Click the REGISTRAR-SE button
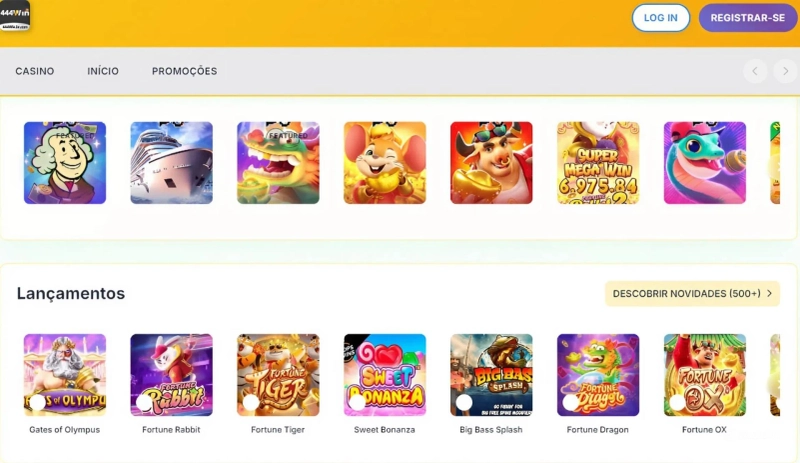This screenshot has width=800, height=463. [747, 18]
